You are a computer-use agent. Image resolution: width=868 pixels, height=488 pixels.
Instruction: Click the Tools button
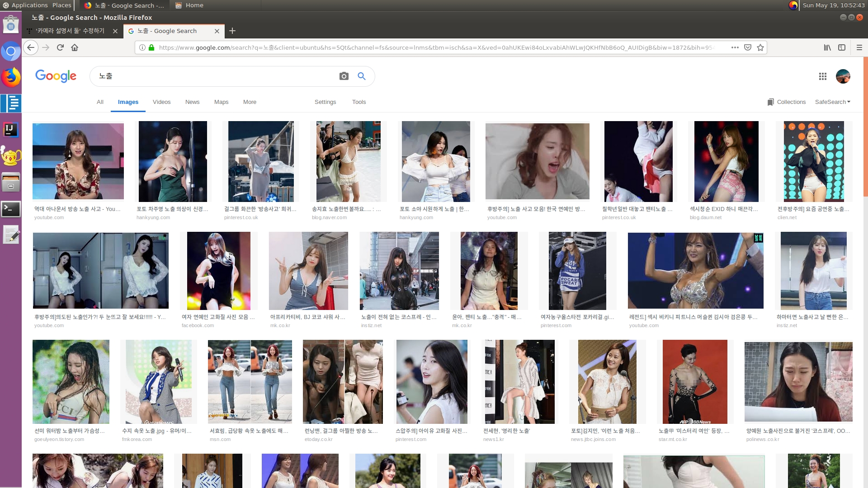359,102
